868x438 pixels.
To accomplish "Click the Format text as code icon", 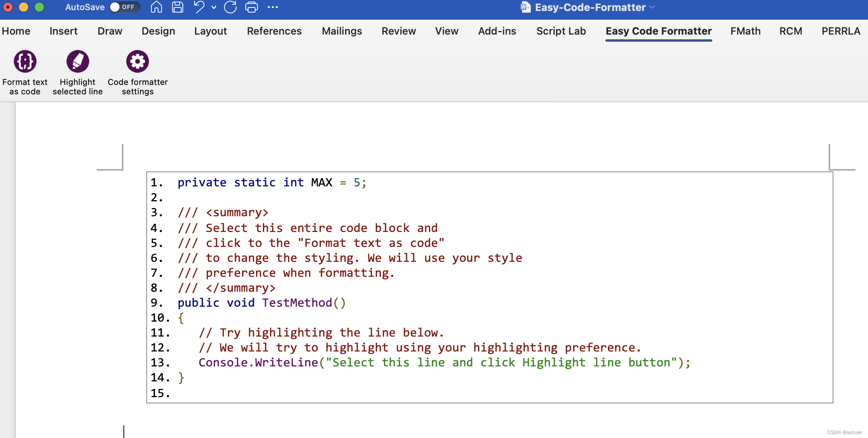I will (25, 62).
